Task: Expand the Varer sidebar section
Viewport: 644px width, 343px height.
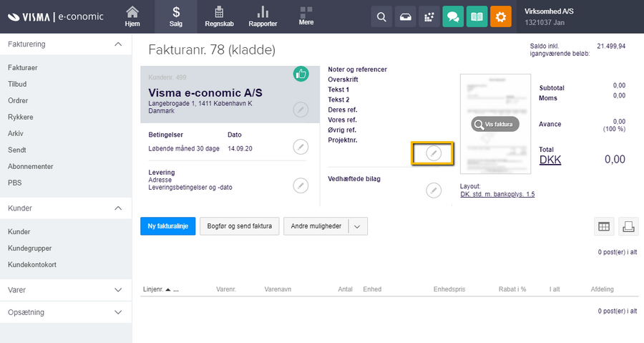Action: [x=118, y=290]
